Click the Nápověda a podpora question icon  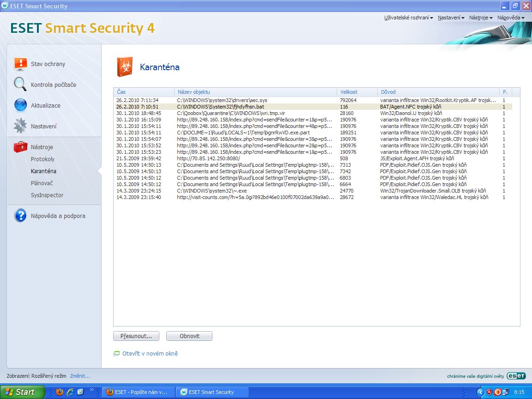pyautogui.click(x=20, y=216)
